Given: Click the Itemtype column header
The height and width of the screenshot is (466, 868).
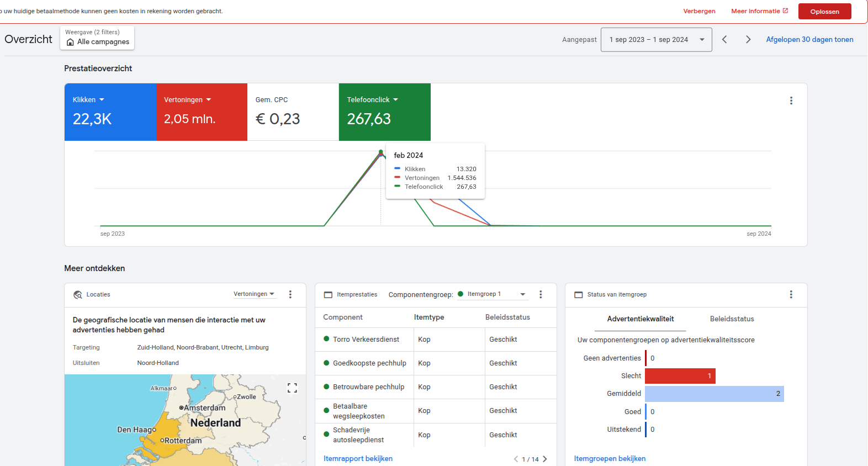Looking at the screenshot, I should pyautogui.click(x=429, y=317).
